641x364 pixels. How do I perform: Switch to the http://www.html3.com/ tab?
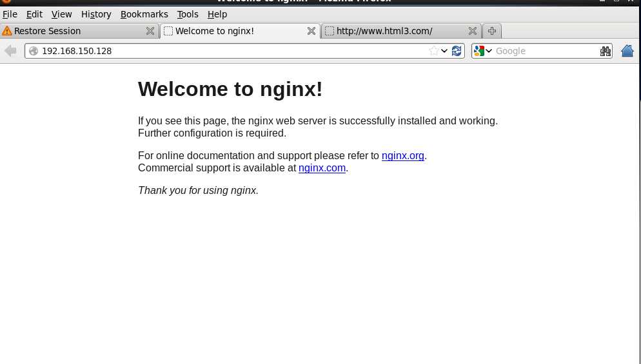402,31
